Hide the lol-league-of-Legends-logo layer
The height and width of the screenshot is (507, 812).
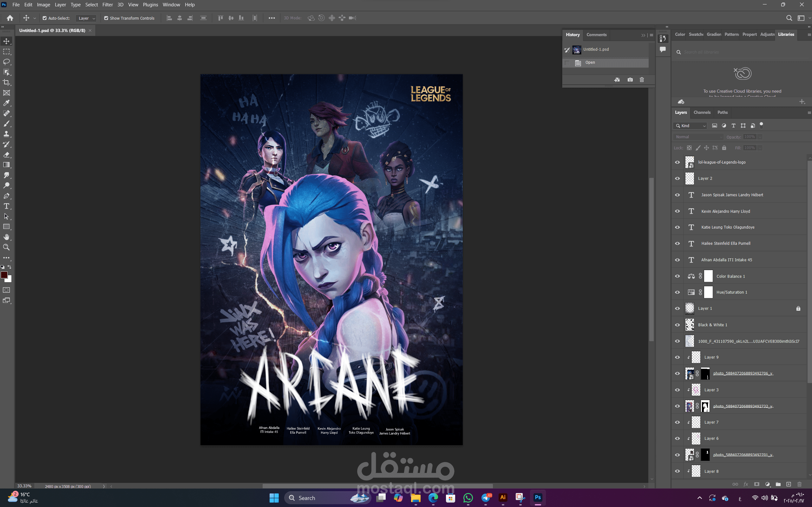tap(677, 162)
